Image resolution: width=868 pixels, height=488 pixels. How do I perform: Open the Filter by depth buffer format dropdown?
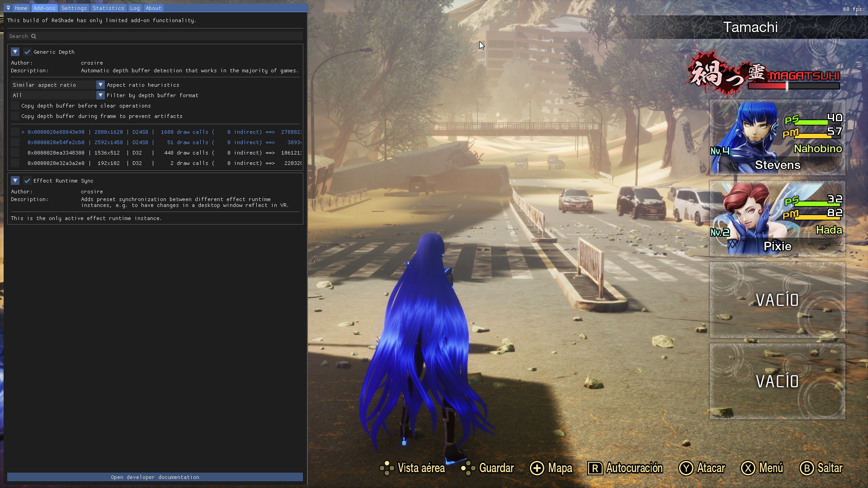[x=100, y=95]
